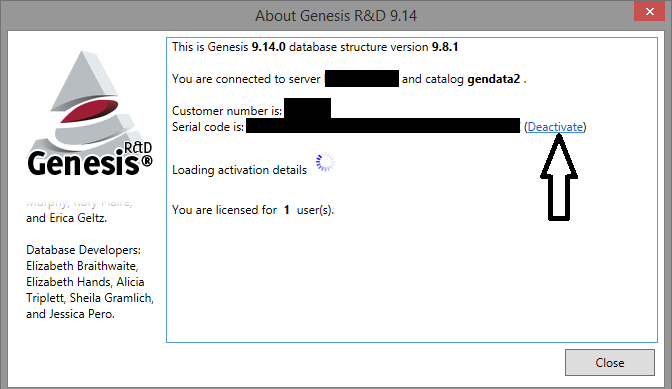This screenshot has width=672, height=389.
Task: Click the Close button
Action: pos(609,362)
